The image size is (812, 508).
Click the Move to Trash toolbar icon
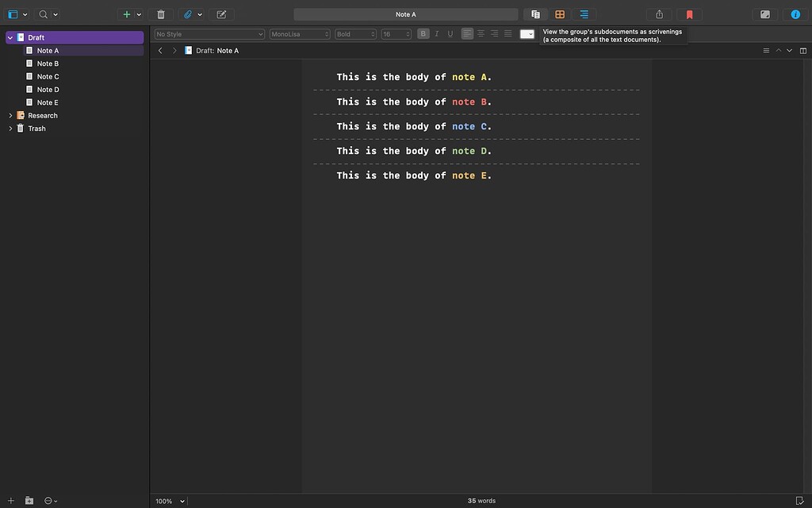(x=161, y=14)
